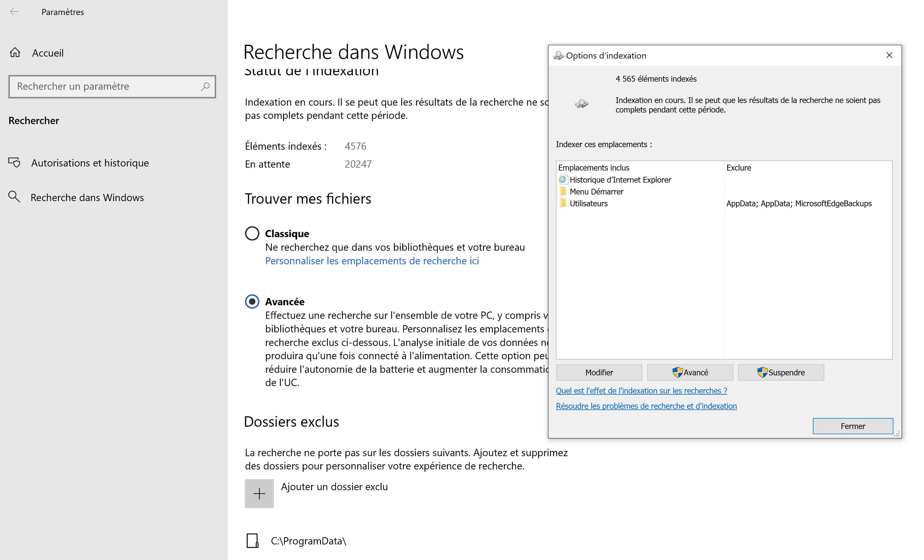Viewport: 924px width, 560px height.
Task: Click the Menu Démarrer folder icon
Action: pos(563,191)
